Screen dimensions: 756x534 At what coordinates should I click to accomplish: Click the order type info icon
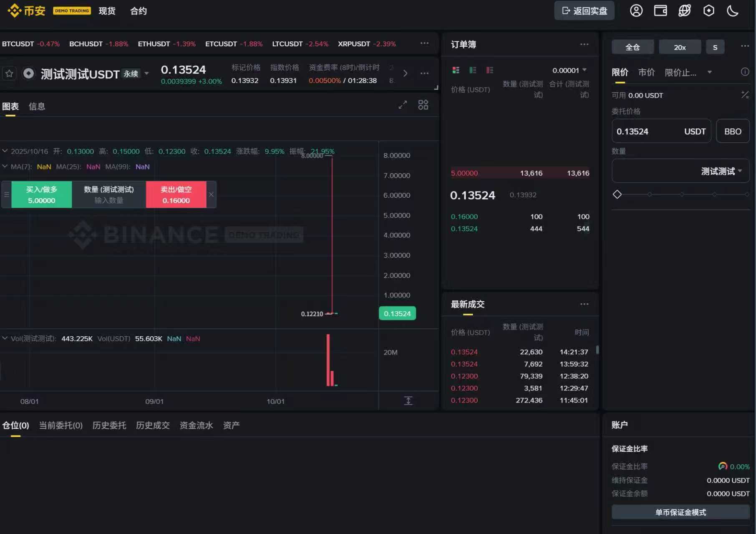click(745, 72)
